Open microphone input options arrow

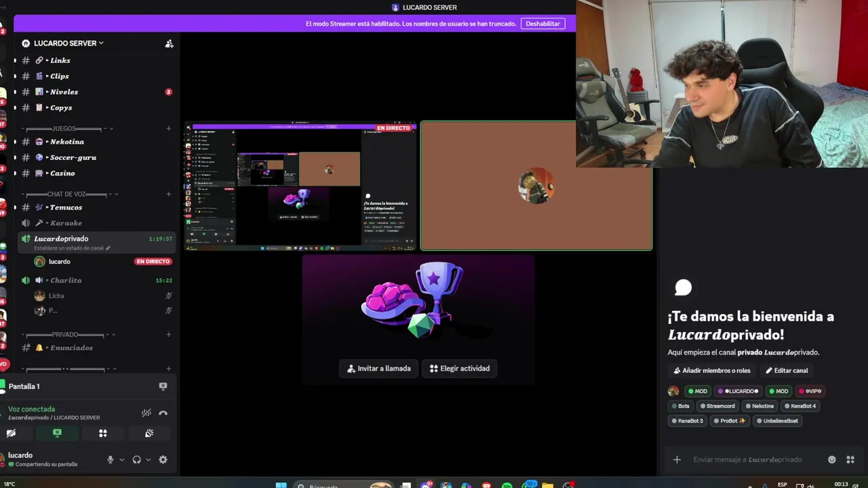(122, 460)
